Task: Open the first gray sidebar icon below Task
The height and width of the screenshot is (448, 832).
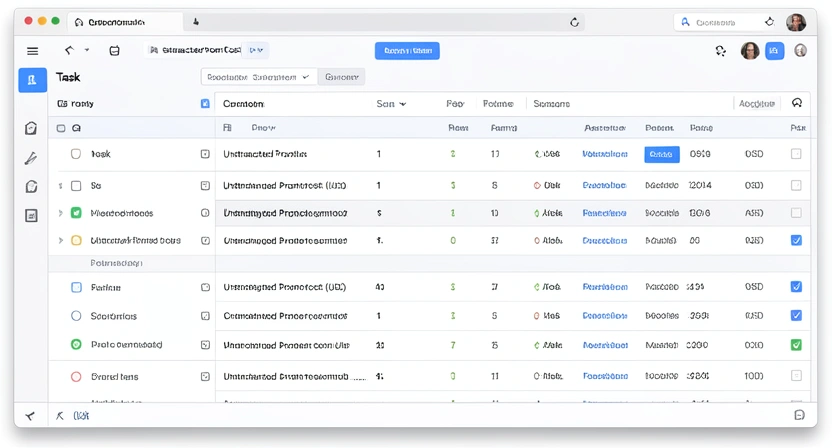Action: (31, 128)
